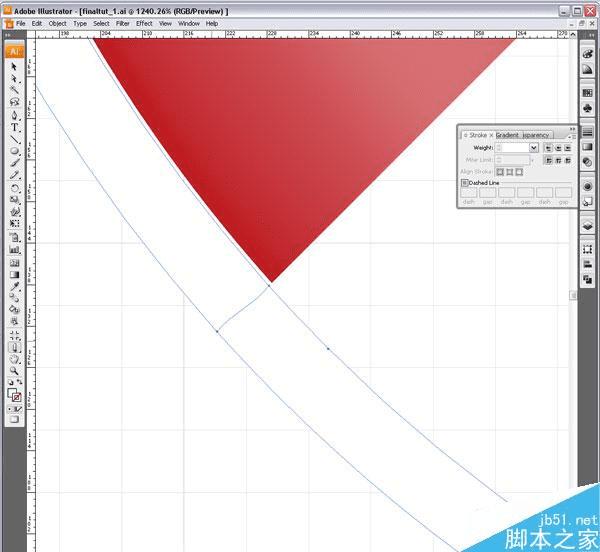The width and height of the screenshot is (600, 552).
Task: Select the Gradient tool in toolbox
Action: pyautogui.click(x=14, y=275)
